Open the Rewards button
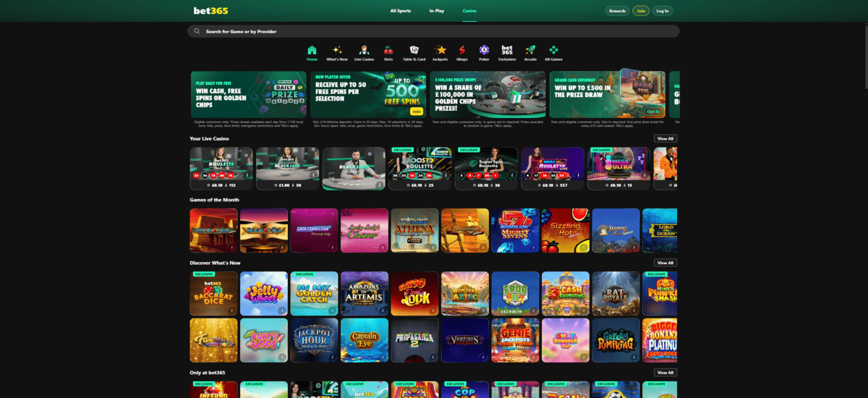Viewport: 868px width, 398px height. (617, 11)
